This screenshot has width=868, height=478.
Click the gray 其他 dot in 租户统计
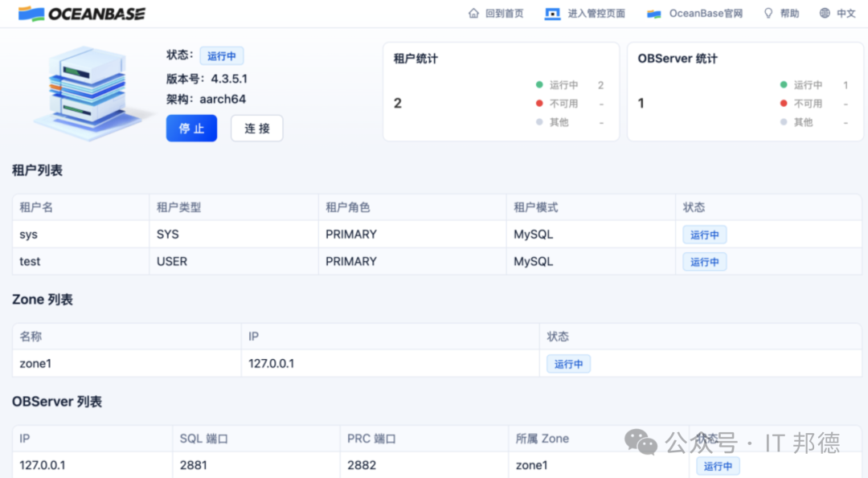[x=539, y=122]
